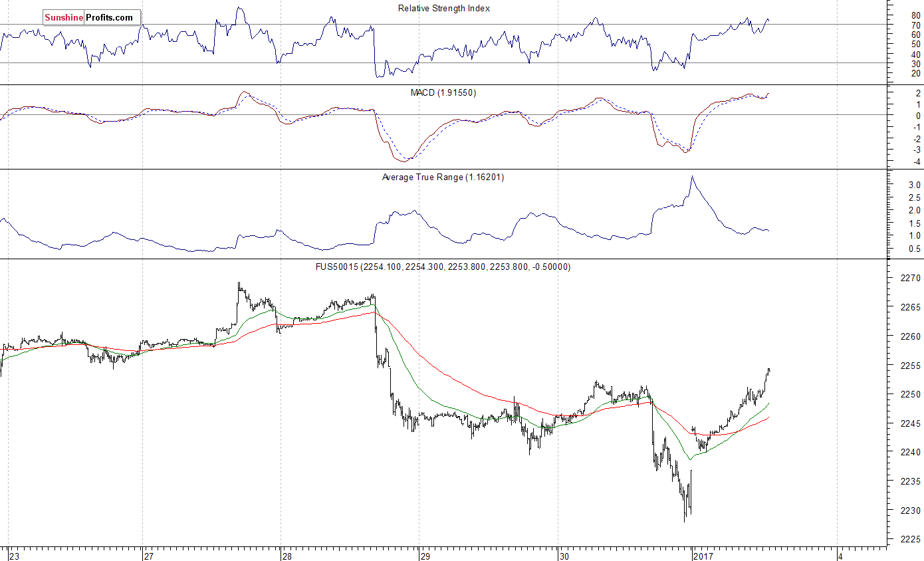Image resolution: width=924 pixels, height=561 pixels.
Task: Select the 28 date label
Action: tap(287, 556)
